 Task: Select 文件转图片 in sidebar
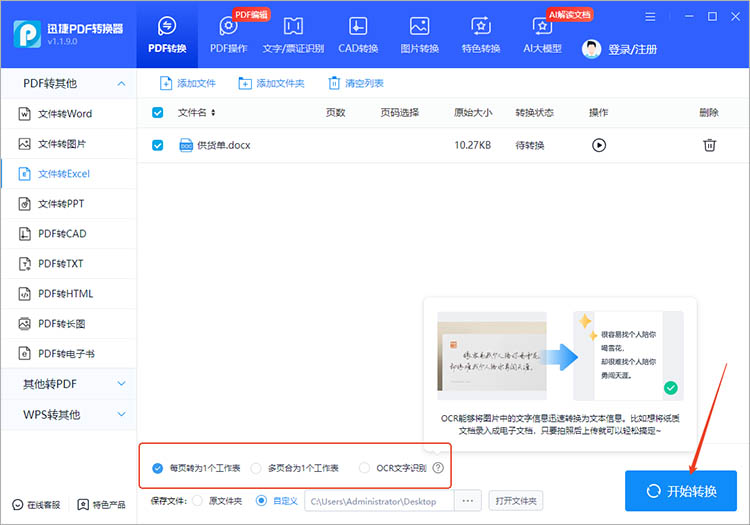tap(68, 144)
